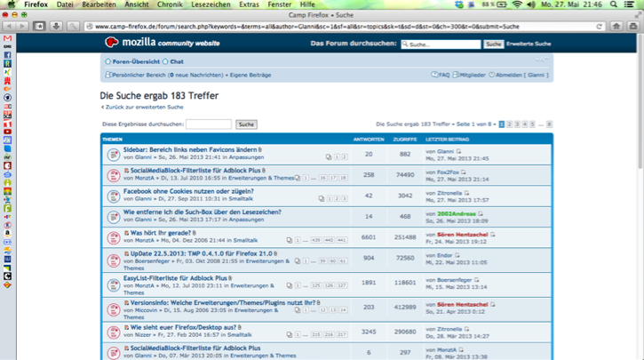This screenshot has height=360, width=644.
Task: Open the FAQ link
Action: 443,76
